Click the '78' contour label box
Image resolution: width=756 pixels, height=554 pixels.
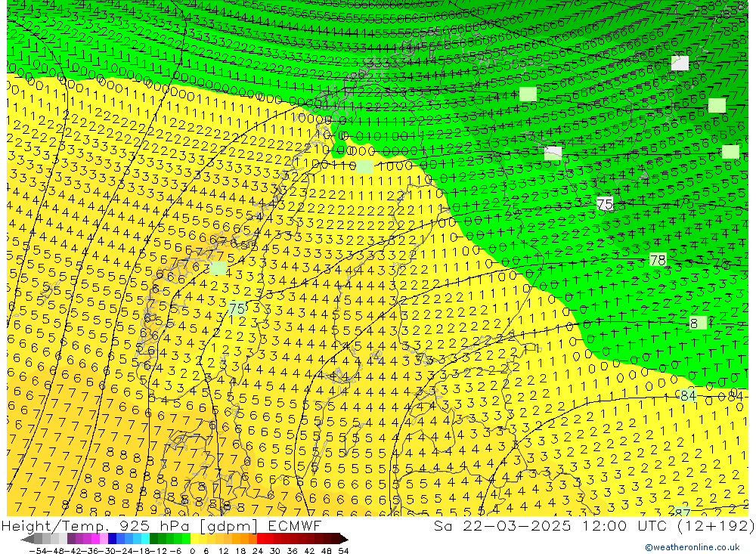coord(658,260)
